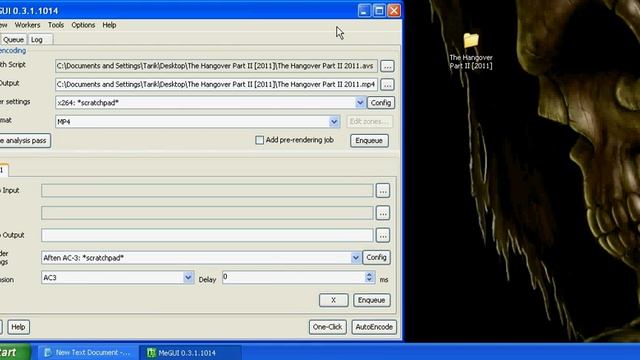Expand the AC3 extension dropdown
The width and height of the screenshot is (640, 360).
pyautogui.click(x=188, y=278)
